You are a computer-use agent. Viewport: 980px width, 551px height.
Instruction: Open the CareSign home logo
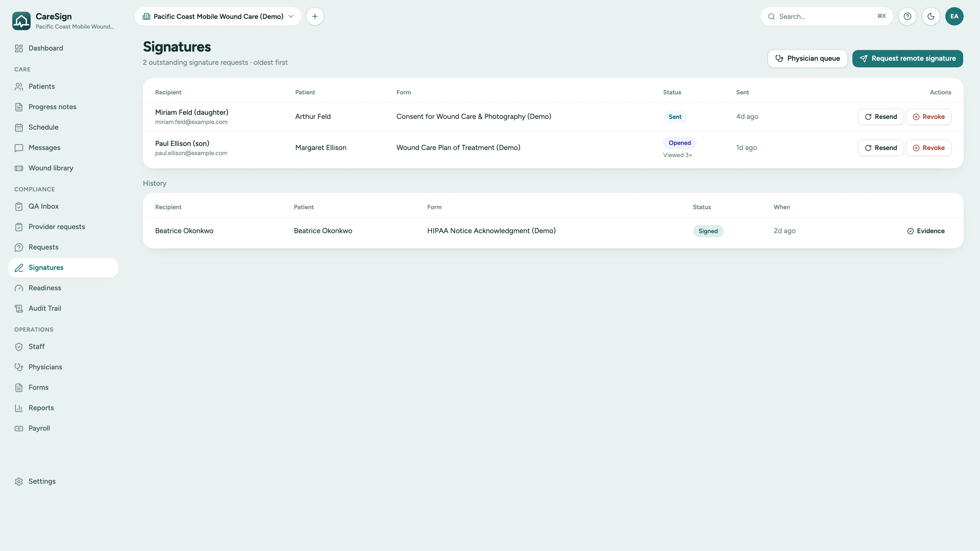pos(21,20)
